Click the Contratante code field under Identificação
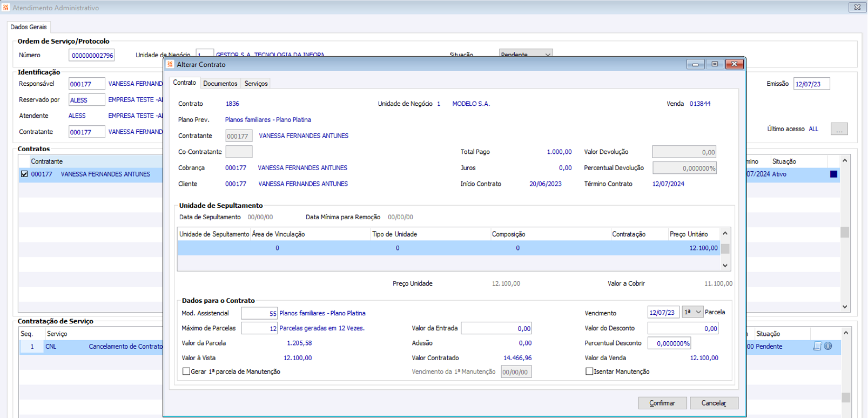Screen dimensions: 868x419 click(x=87, y=132)
